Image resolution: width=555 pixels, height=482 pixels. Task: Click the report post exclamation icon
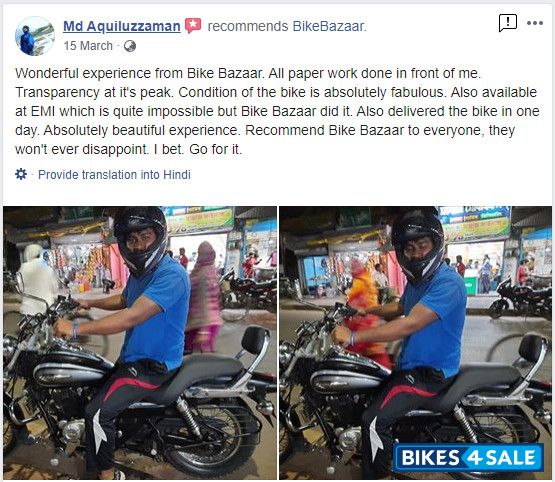click(x=508, y=23)
